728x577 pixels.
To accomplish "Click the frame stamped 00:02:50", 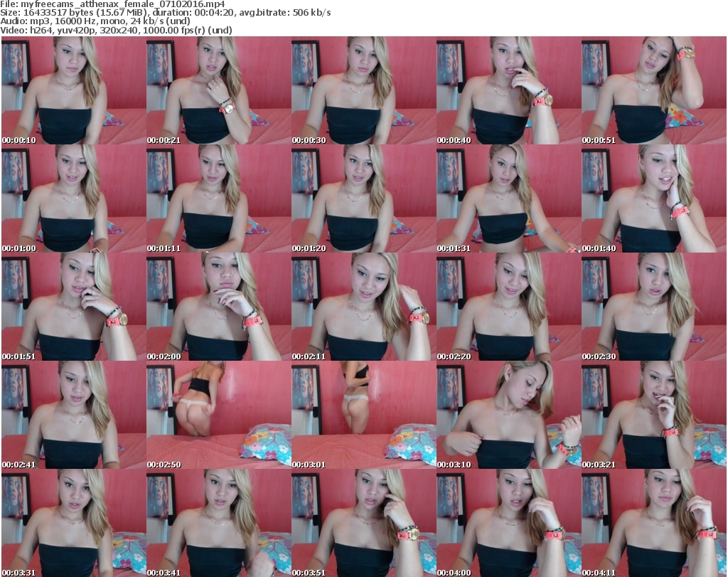I will click(x=219, y=415).
